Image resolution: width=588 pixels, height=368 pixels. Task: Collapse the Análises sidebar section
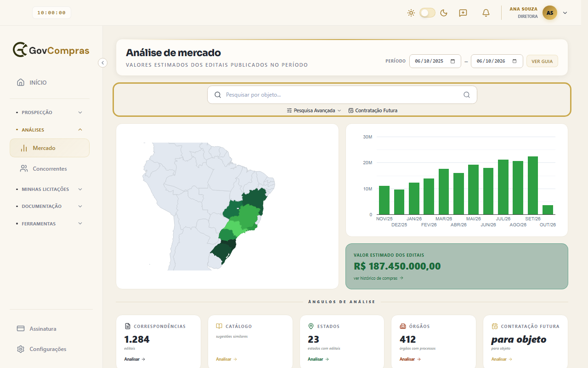50,130
